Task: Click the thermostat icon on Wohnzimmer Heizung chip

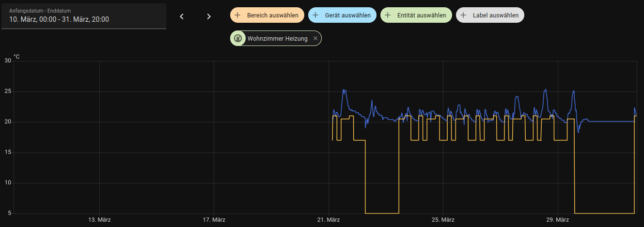Action: pyautogui.click(x=238, y=38)
